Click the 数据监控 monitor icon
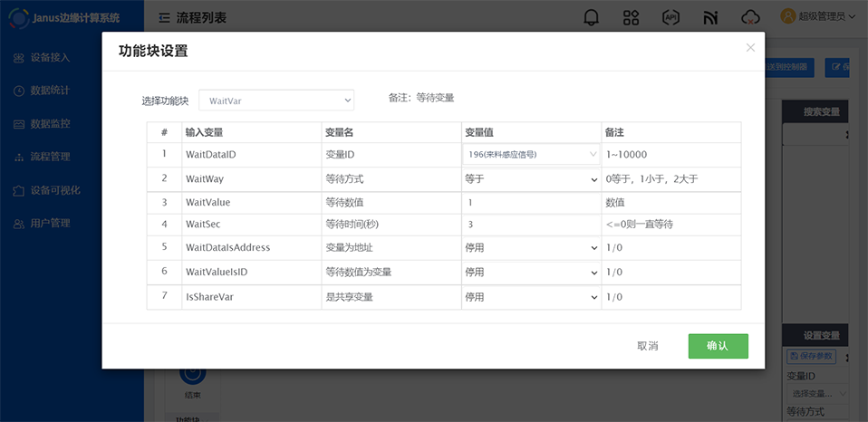Image resolution: width=868 pixels, height=422 pixels. pyautogui.click(x=19, y=124)
